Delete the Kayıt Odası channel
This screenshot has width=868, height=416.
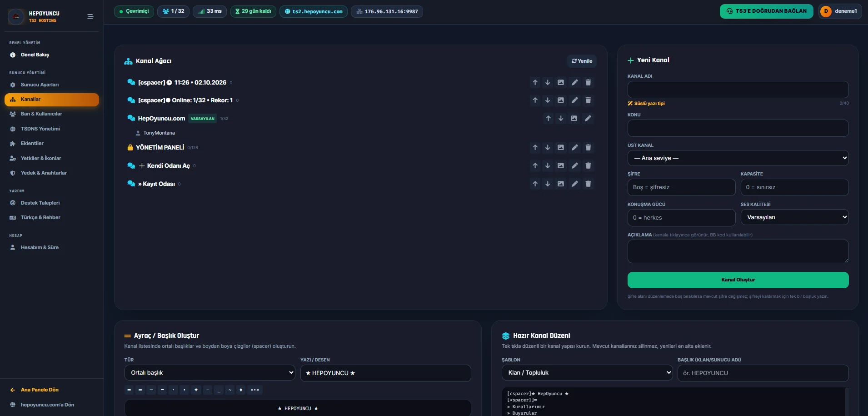588,184
